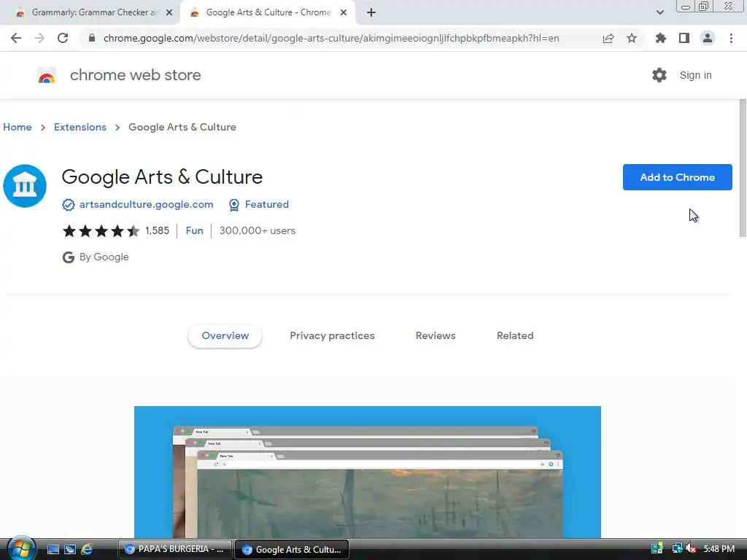The image size is (747, 560).
Task: Click Show Desktop quick launch icon
Action: click(53, 550)
